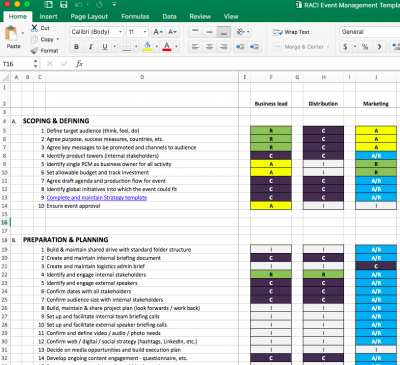Select Center text alignment icon
Screen dimensions: 400x365
(209, 47)
